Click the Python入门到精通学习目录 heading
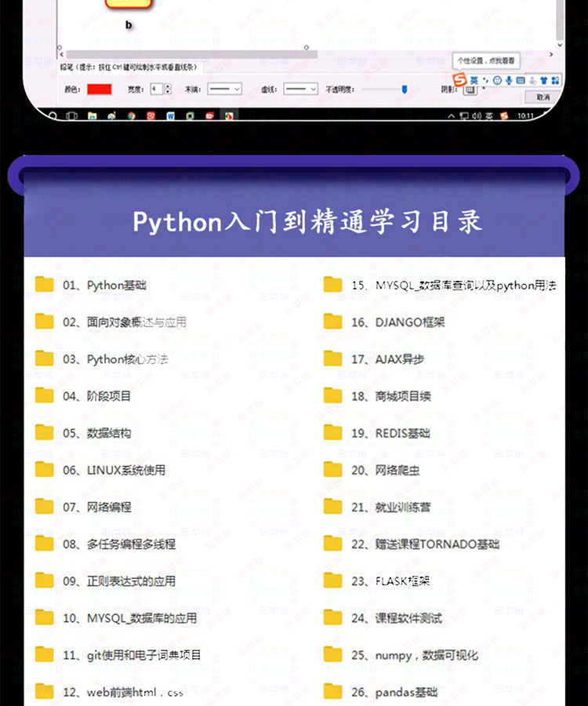Image resolution: width=588 pixels, height=706 pixels. click(307, 222)
